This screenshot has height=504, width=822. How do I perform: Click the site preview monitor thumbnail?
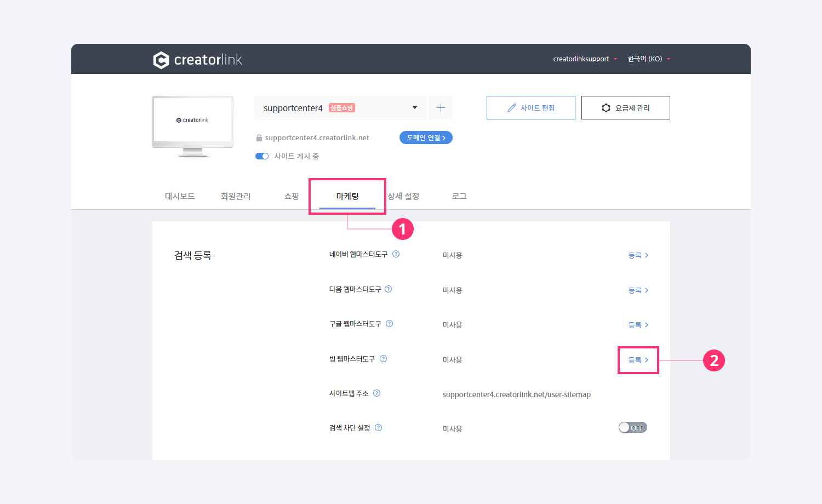point(193,125)
